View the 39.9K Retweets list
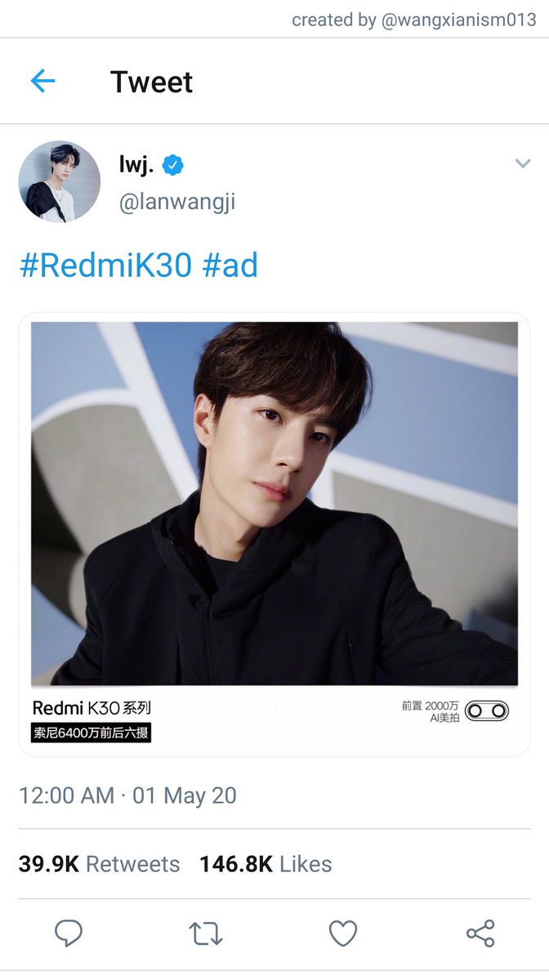 pos(99,864)
